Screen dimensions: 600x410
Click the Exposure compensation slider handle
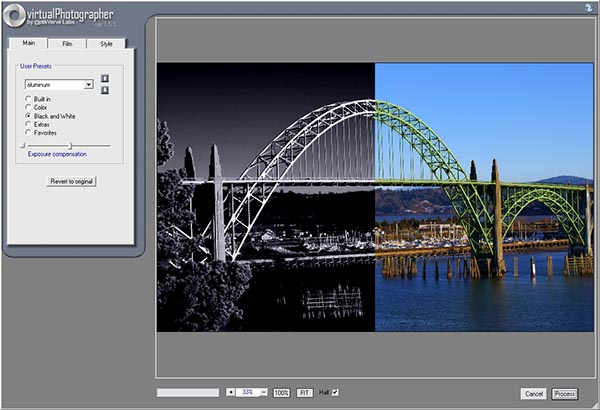coord(70,146)
